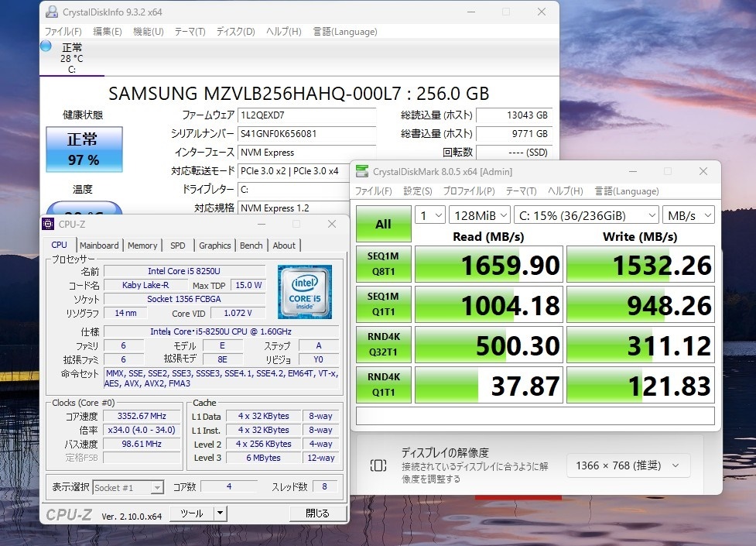Open 編集(E) menu in CrystalDiskInfo
The height and width of the screenshot is (546, 756).
pos(107,32)
